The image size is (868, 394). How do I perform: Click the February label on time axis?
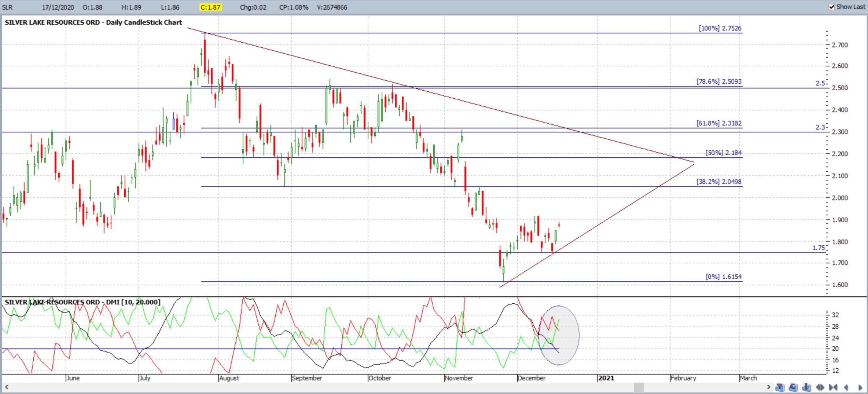(x=683, y=378)
